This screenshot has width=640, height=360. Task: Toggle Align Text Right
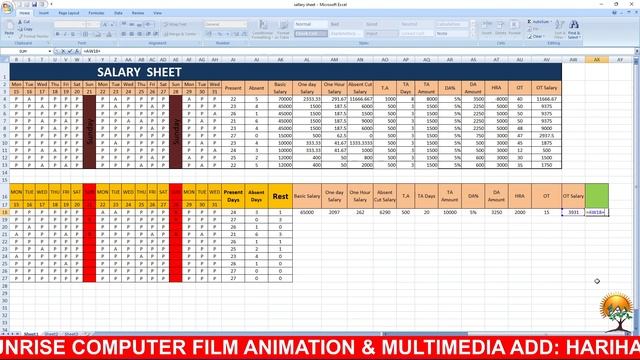tap(139, 34)
